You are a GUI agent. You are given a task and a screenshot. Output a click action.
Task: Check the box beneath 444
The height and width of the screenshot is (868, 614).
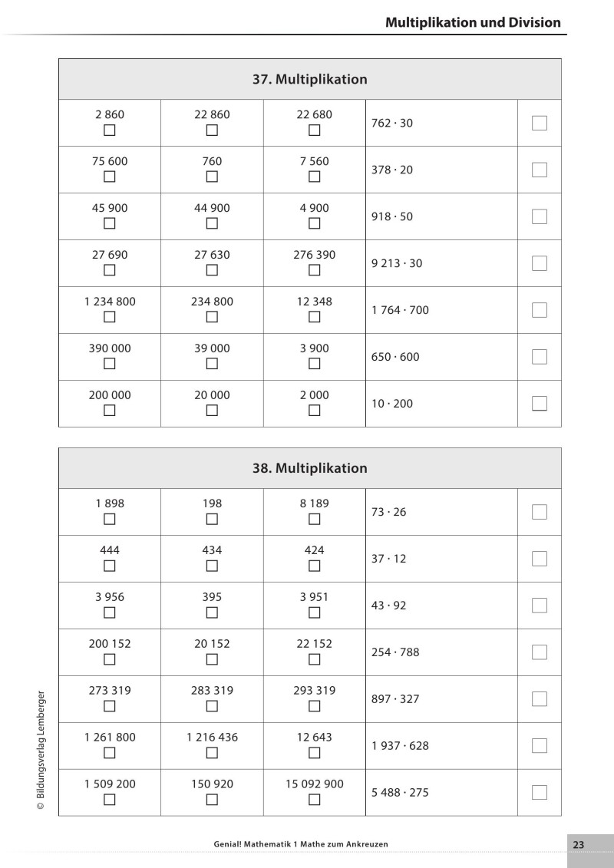[110, 566]
